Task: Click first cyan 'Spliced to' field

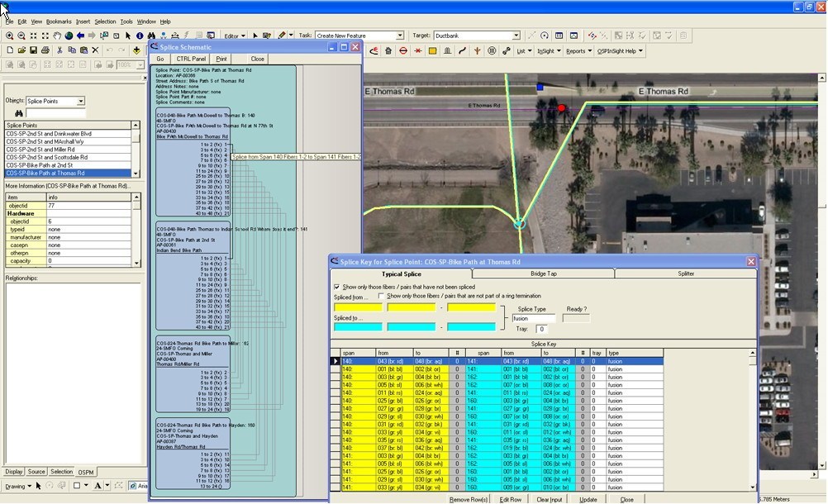Action: [358, 327]
